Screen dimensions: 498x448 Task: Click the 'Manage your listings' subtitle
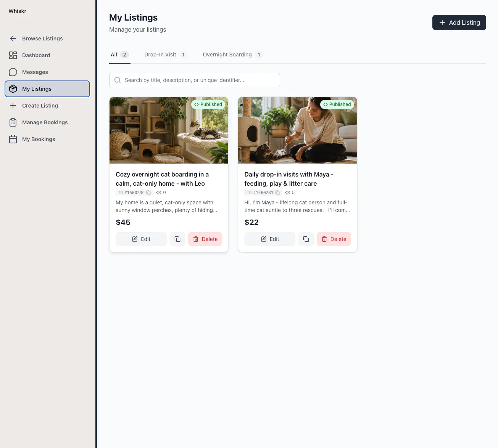pos(138,29)
